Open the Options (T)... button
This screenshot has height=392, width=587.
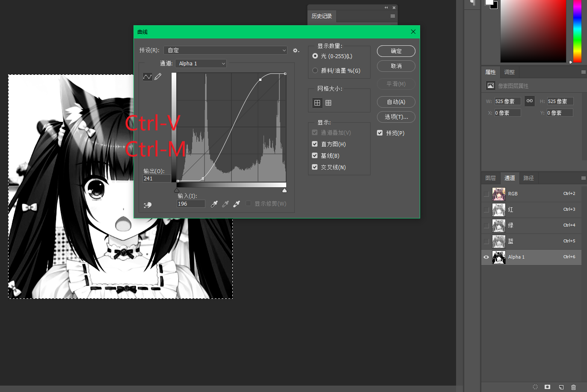click(396, 117)
